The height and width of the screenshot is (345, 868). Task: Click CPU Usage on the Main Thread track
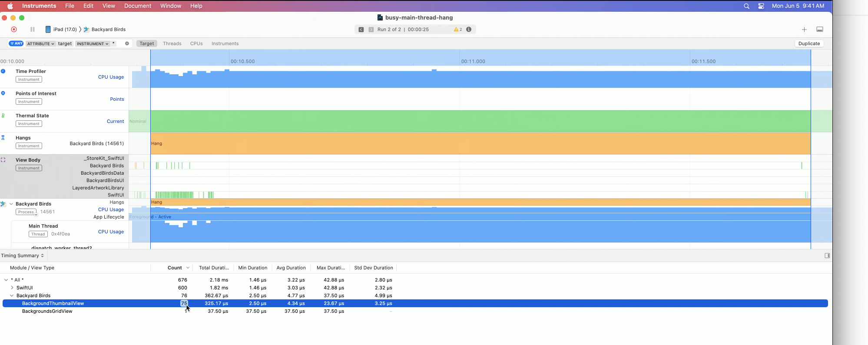coord(111,232)
